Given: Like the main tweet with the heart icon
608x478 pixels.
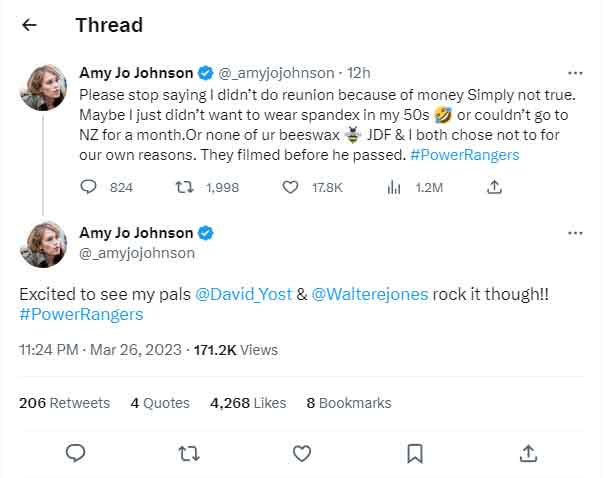Looking at the screenshot, I should click(x=302, y=453).
